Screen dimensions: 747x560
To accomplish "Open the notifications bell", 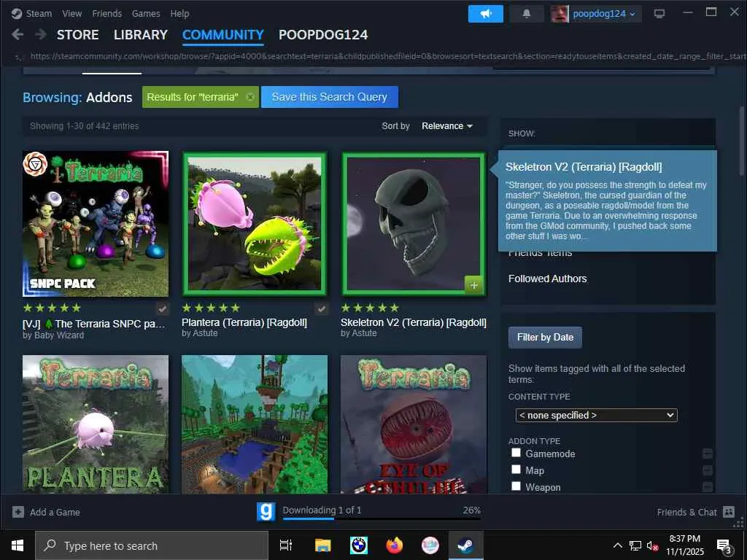I will (527, 14).
